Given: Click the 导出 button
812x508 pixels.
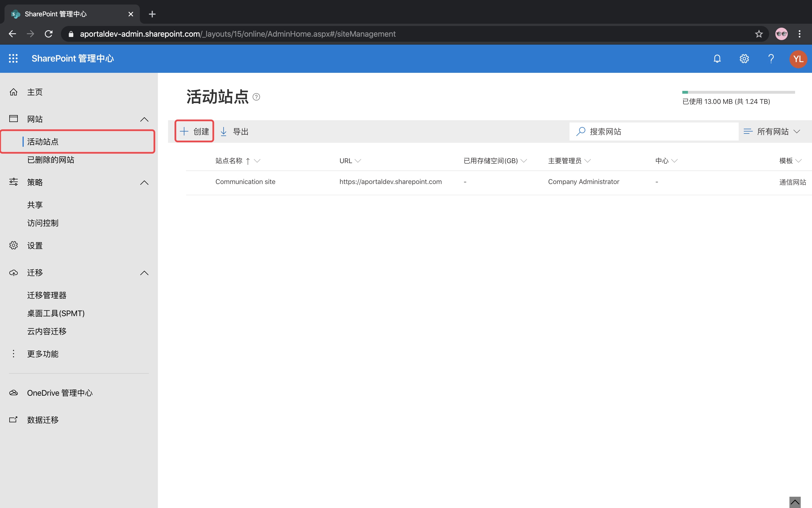Looking at the screenshot, I should point(234,132).
